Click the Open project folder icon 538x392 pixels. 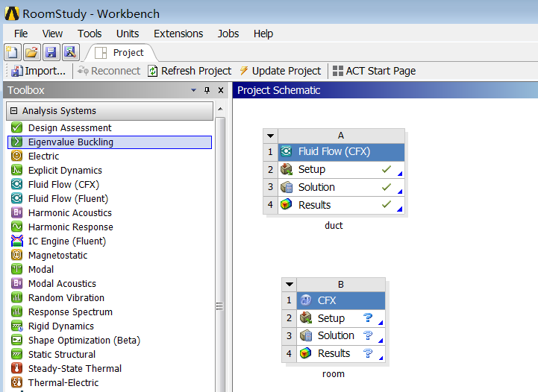pyautogui.click(x=32, y=52)
